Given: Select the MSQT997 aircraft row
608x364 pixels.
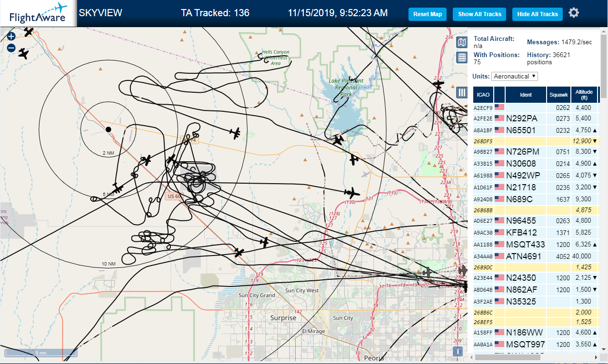Looking at the screenshot, I should (x=536, y=344).
